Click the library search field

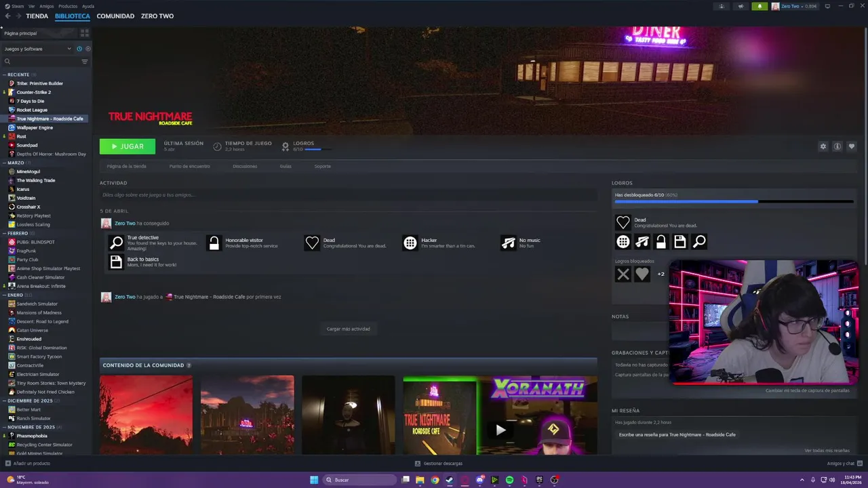42,62
